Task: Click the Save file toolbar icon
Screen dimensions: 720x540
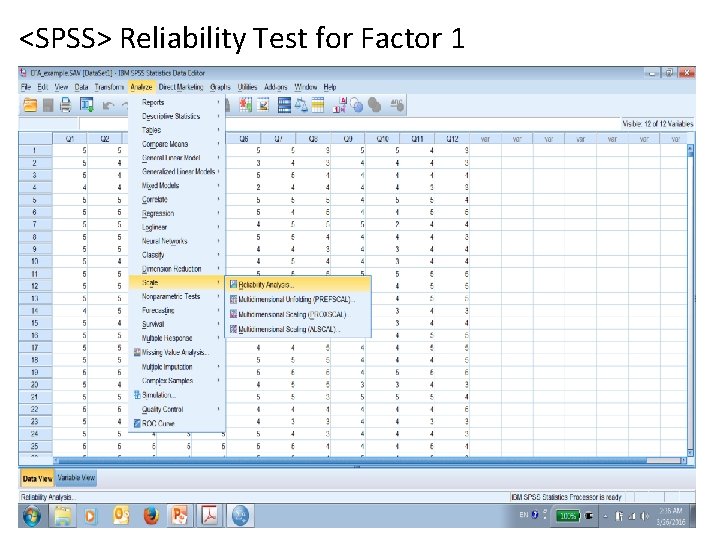Action: 48,106
